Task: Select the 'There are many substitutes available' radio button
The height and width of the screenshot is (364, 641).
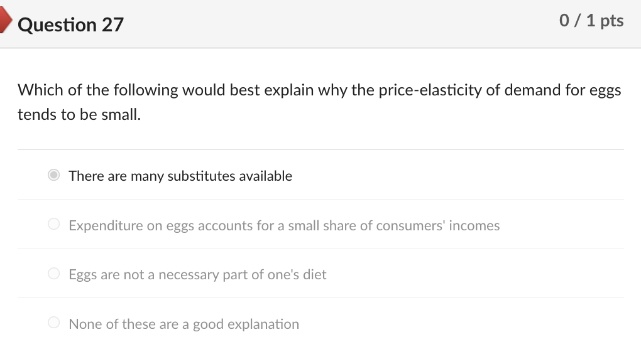Action: click(55, 176)
